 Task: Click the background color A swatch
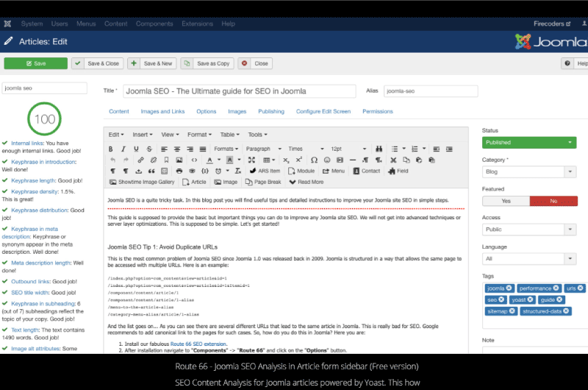tap(230, 160)
